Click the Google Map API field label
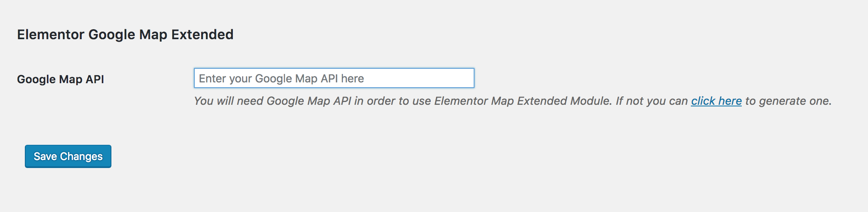 [x=61, y=79]
